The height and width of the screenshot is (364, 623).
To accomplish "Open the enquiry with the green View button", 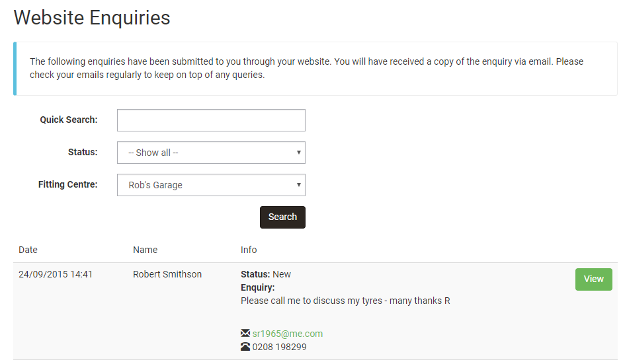I will coord(593,279).
